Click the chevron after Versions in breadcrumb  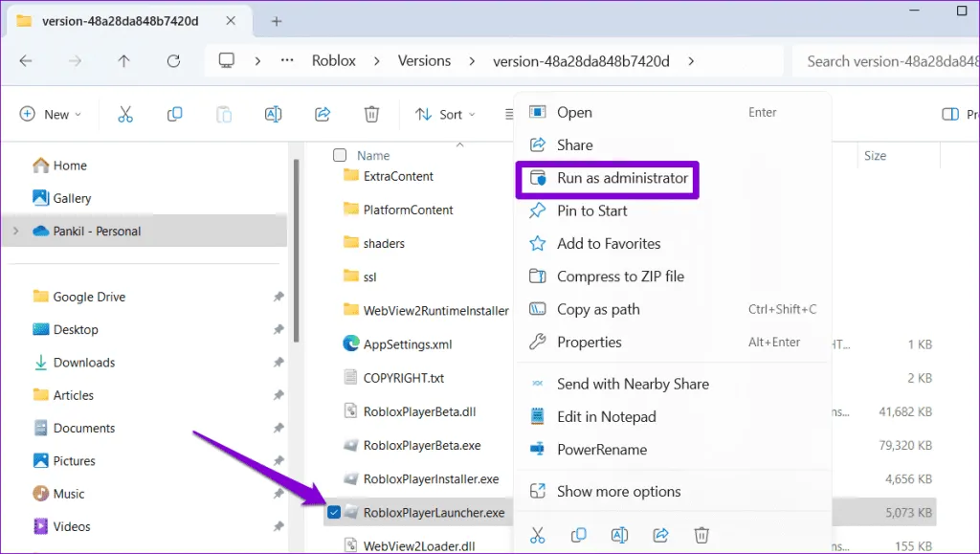tap(472, 61)
